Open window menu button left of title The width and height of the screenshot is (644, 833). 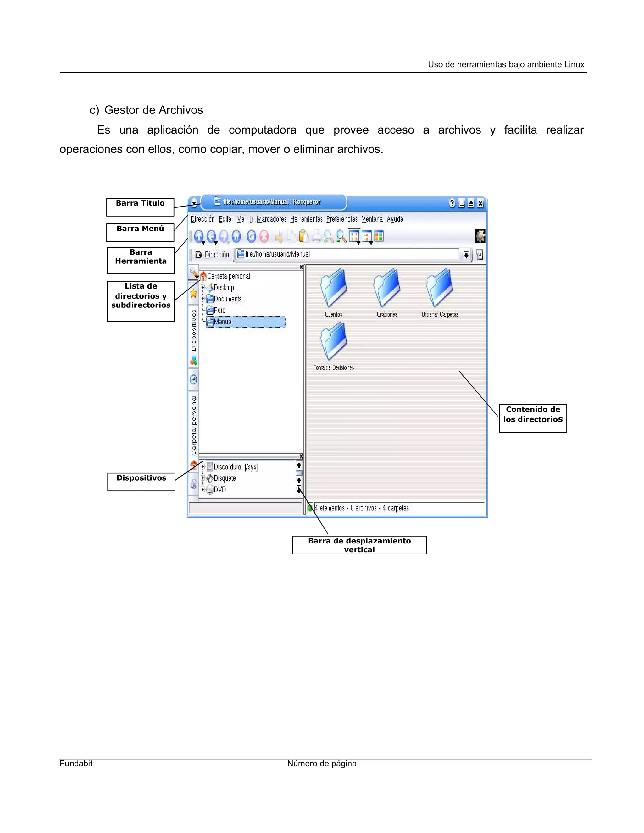(x=194, y=203)
